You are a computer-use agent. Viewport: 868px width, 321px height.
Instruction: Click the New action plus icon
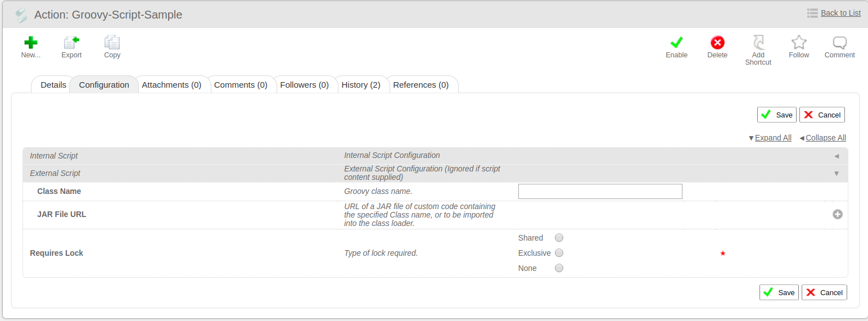[31, 43]
